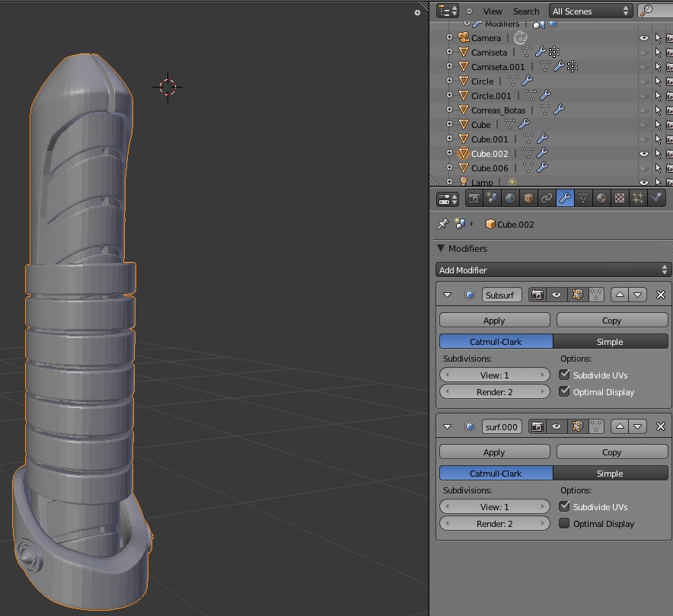
Task: Remove the surf.000 modifier
Action: 661,426
